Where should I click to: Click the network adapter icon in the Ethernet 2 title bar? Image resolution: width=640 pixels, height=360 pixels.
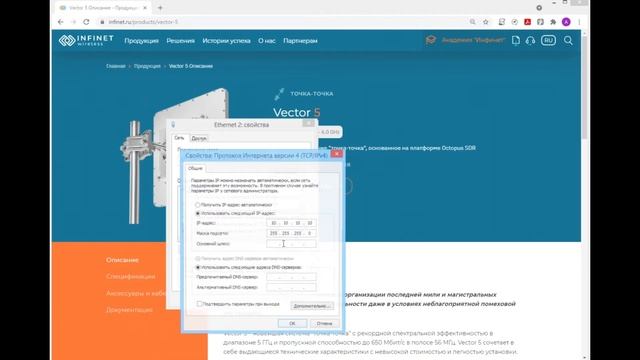click(x=173, y=124)
